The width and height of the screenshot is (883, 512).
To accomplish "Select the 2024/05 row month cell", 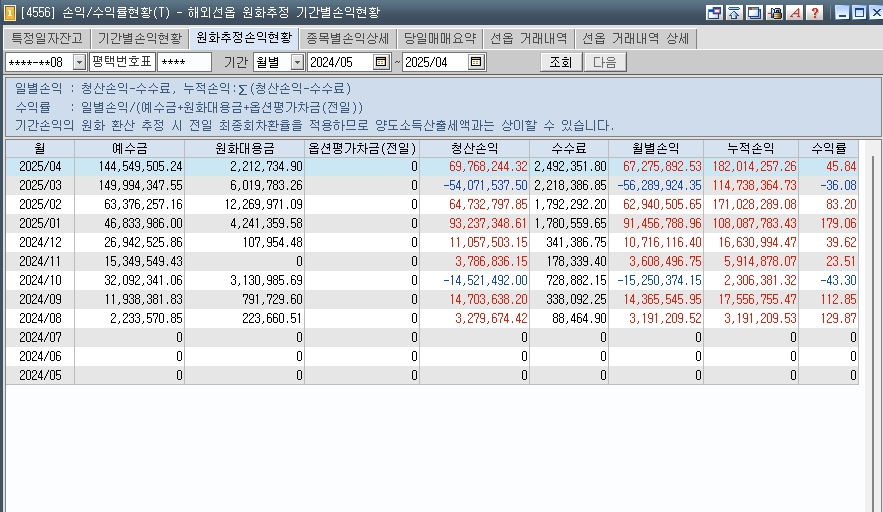I will [x=40, y=375].
